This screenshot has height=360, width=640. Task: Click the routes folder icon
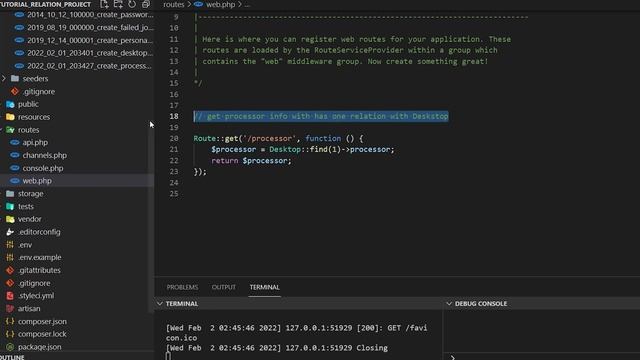point(10,130)
